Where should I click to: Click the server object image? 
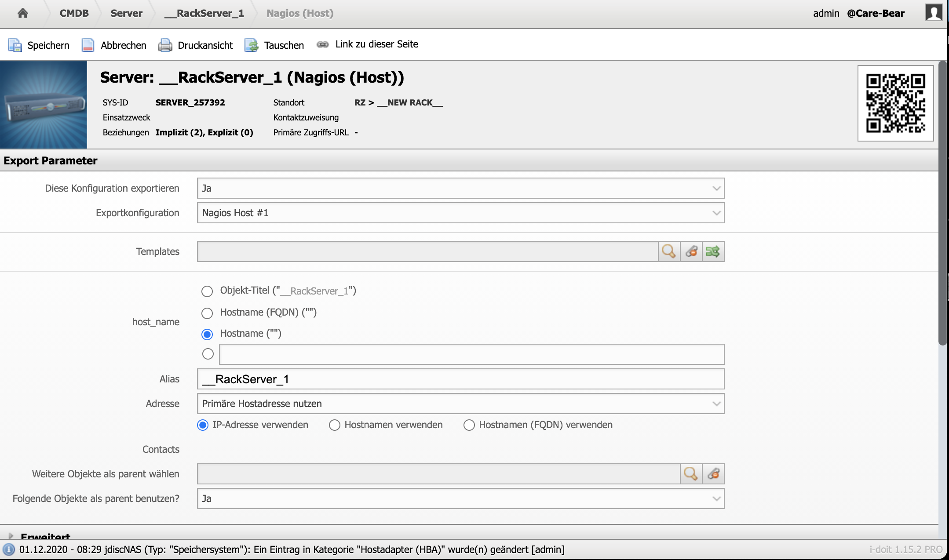44,105
